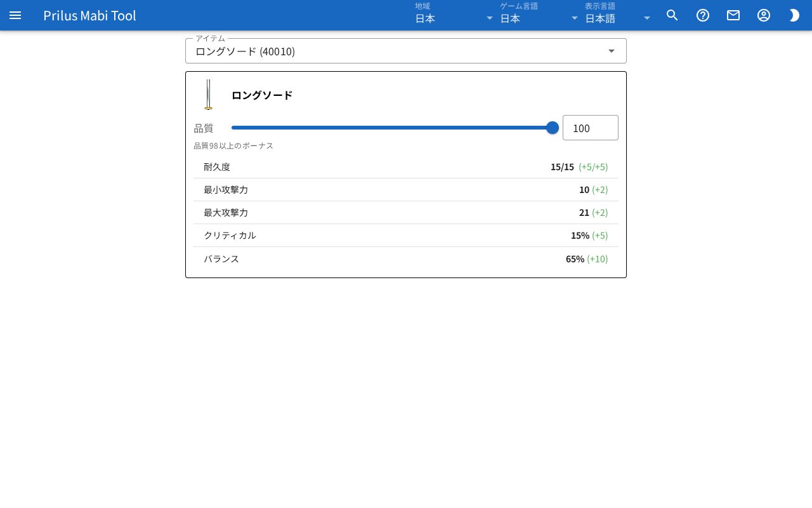The image size is (812, 508).
Task: Click the (+5/+5) durability bonus text
Action: tap(593, 167)
